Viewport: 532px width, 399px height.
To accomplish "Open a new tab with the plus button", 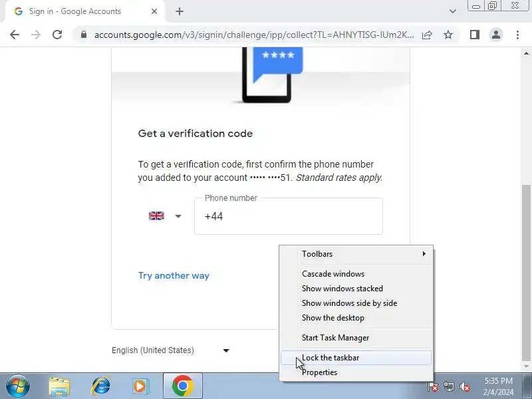I will [x=180, y=11].
